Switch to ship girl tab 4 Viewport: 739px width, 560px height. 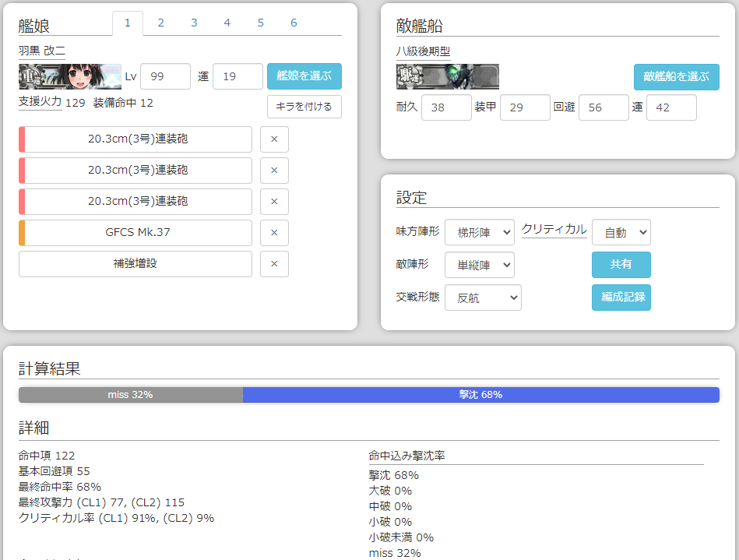pos(227,23)
